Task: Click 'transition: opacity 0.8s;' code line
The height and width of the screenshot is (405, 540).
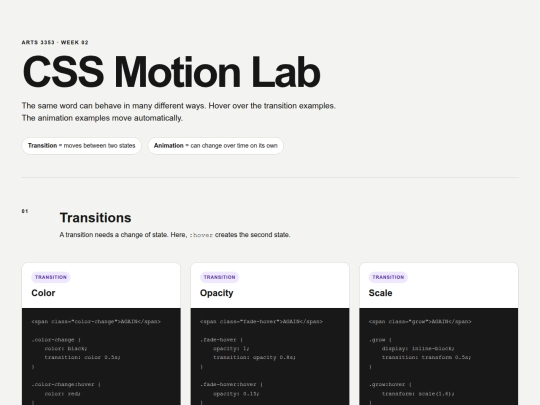Action: click(x=255, y=357)
